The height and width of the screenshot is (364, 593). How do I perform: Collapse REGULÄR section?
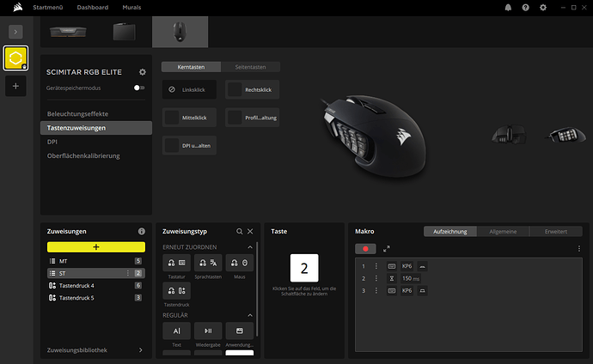[250, 315]
